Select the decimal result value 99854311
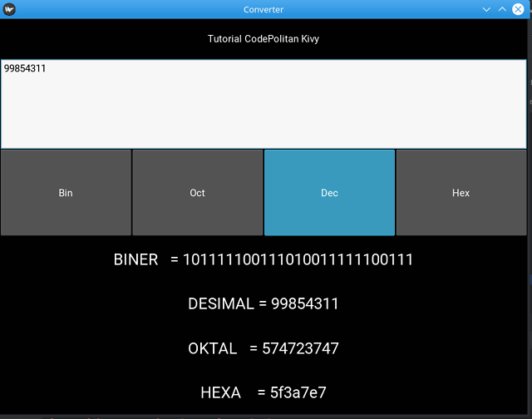Viewport: 532px width, 419px height. [305, 303]
